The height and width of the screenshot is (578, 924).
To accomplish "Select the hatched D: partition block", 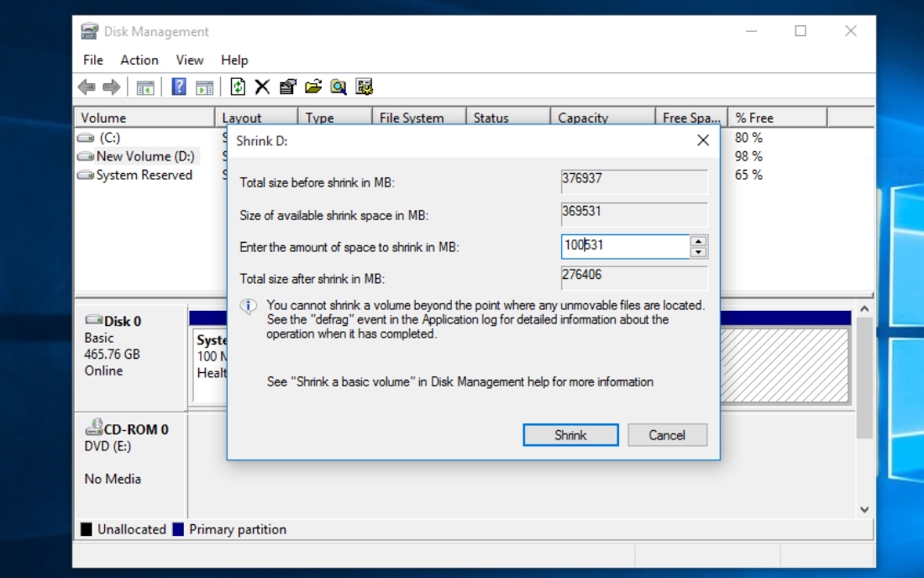I will [x=785, y=365].
